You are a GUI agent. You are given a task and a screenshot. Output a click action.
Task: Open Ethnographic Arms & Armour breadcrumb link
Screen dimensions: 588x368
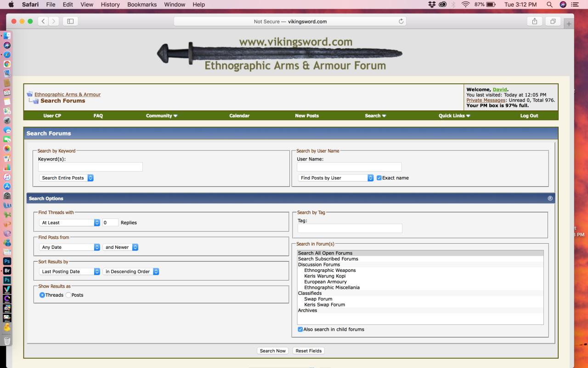tap(68, 94)
